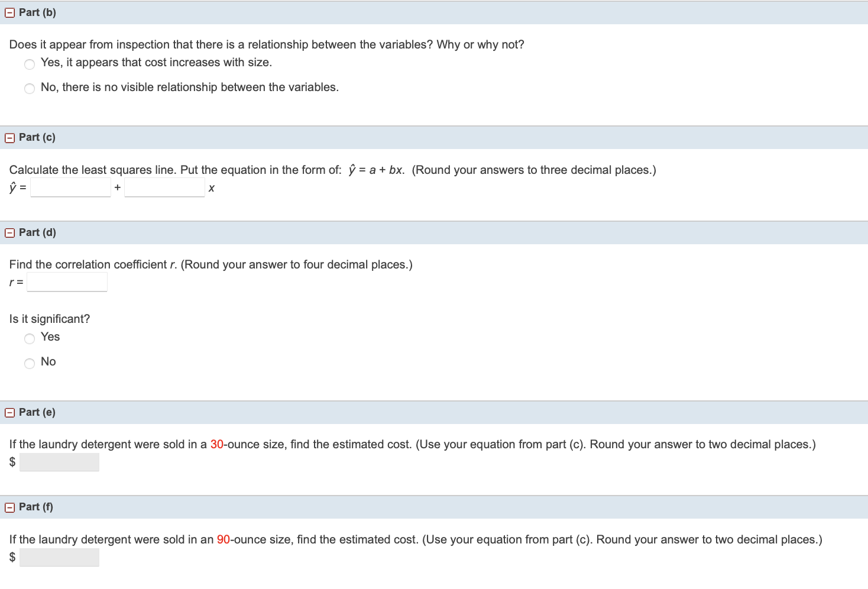Viewport: 868px width, 589px height.
Task: Click the red 30 value in Part (e)
Action: click(217, 444)
